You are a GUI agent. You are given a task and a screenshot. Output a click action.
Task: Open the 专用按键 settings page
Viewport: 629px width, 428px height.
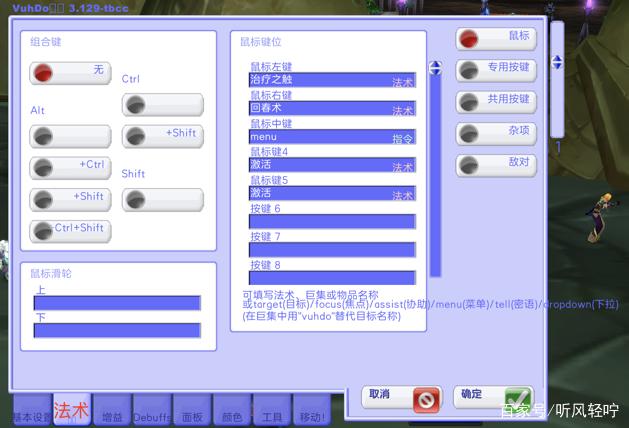tap(496, 71)
